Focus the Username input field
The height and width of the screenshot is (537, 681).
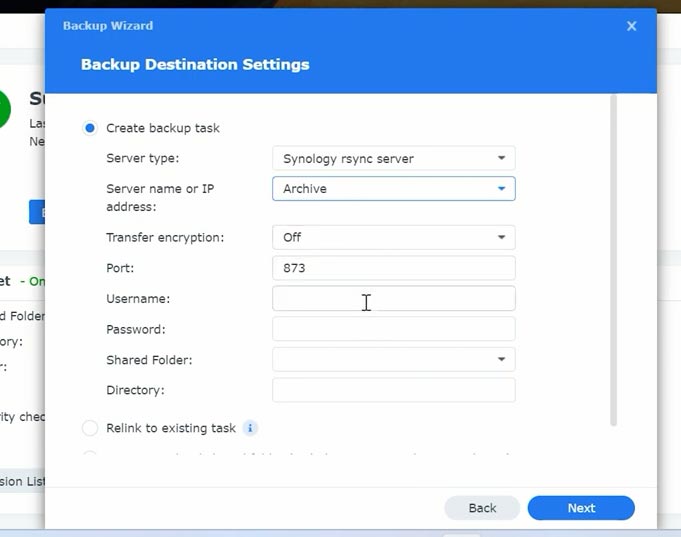point(393,298)
